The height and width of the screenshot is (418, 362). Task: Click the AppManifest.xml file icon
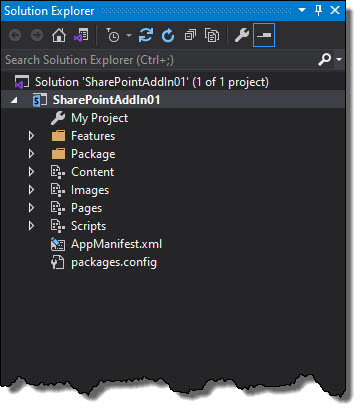(58, 244)
